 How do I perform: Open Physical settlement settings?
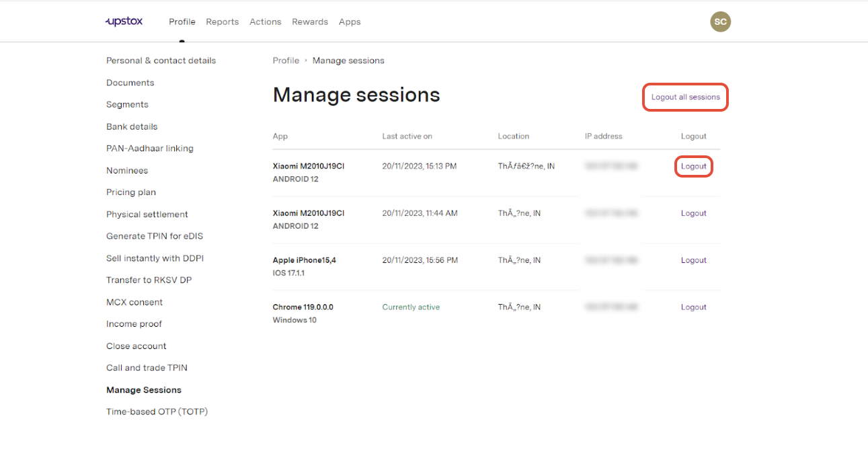point(147,215)
